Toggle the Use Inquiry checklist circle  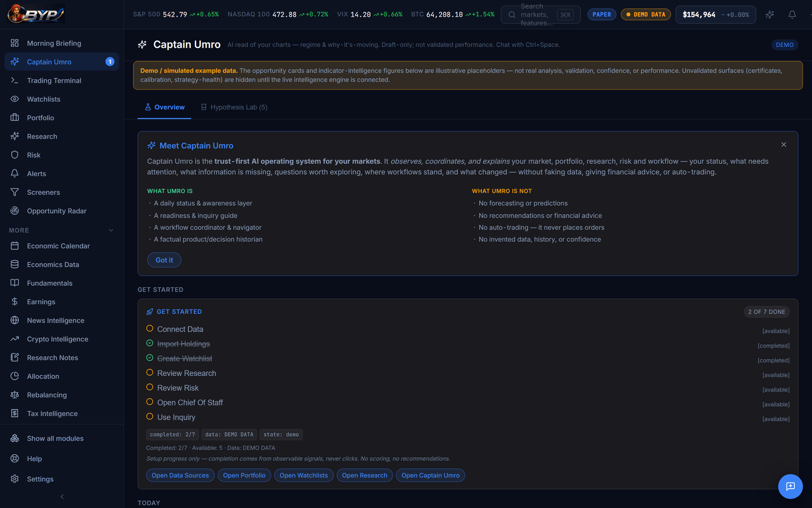coord(150,417)
